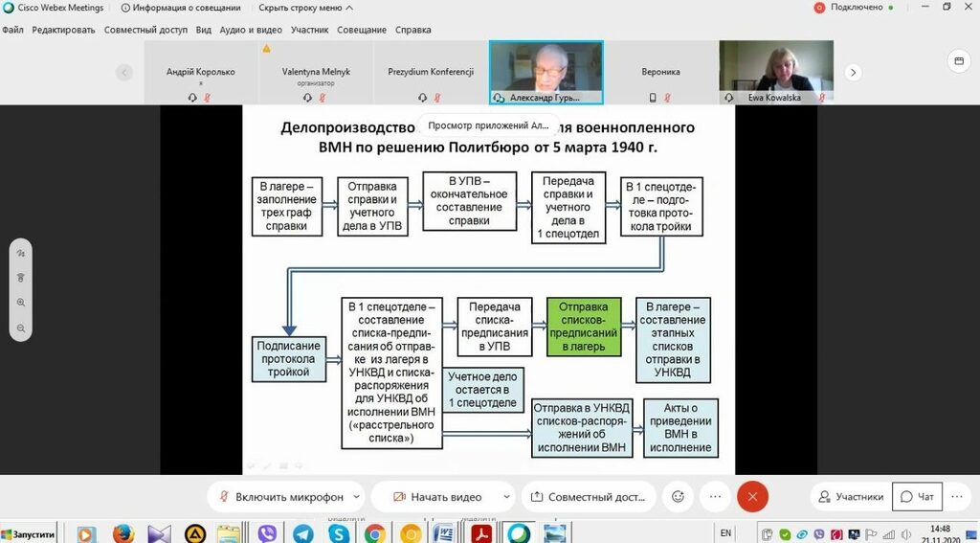Launch Google Chrome from the taskbar
Image resolution: width=980 pixels, height=543 pixels.
[x=374, y=533]
